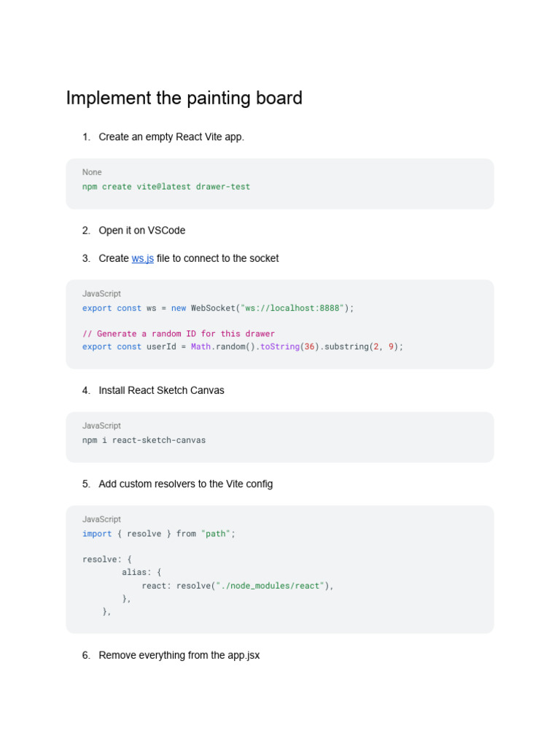Click the JavaScript label above the WebSocket code
The height and width of the screenshot is (747, 560).
pyautogui.click(x=101, y=294)
